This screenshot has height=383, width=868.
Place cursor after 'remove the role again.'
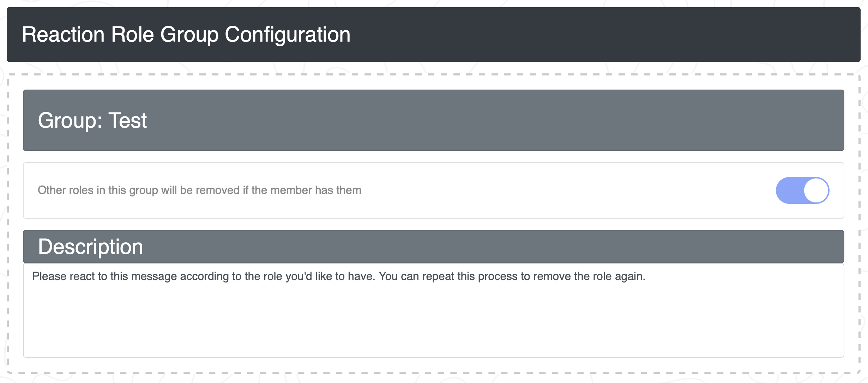coord(645,276)
